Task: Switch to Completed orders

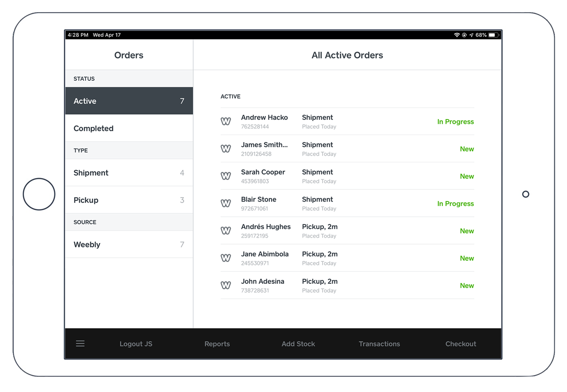Action: pos(129,128)
